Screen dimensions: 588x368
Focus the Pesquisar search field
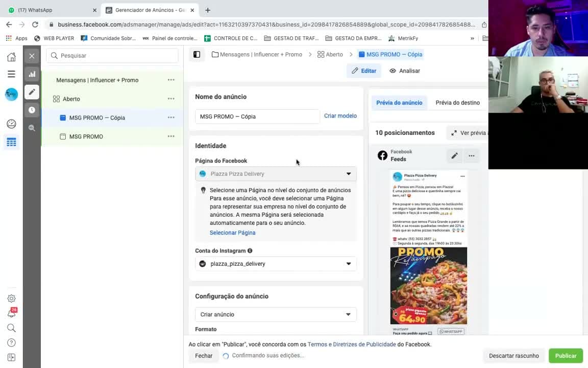pyautogui.click(x=112, y=56)
